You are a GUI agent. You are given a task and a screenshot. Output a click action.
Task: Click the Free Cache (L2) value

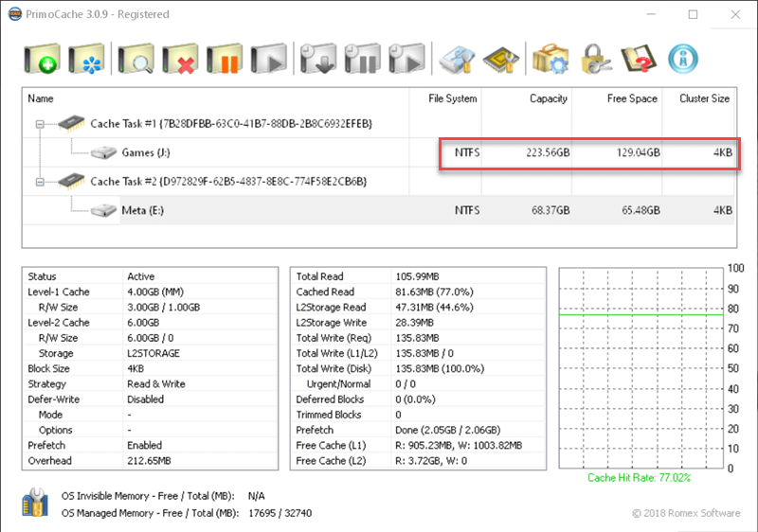(x=431, y=461)
